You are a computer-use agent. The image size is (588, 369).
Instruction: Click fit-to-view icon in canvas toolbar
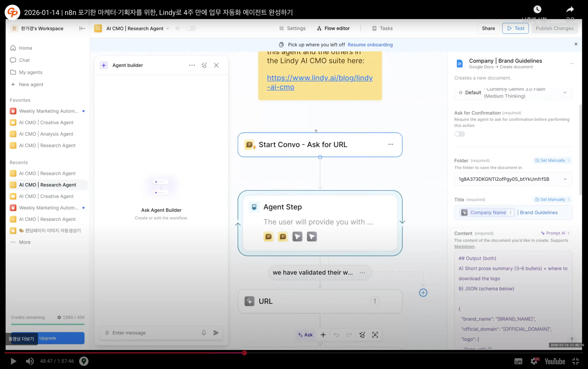click(x=375, y=335)
